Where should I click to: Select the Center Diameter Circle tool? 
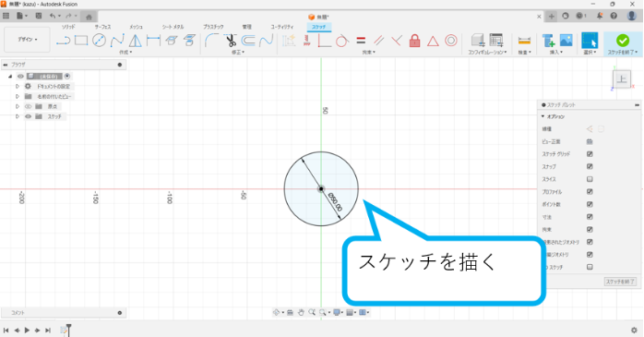coord(99,41)
